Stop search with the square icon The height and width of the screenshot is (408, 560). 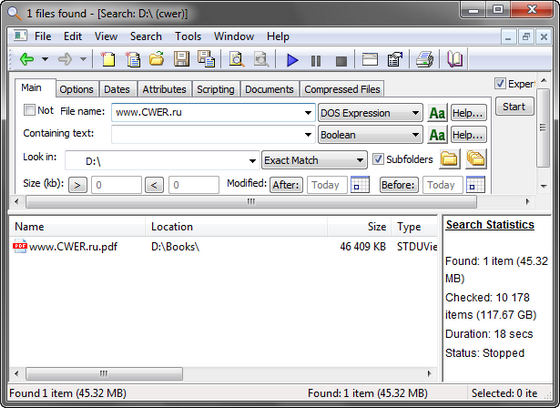coord(341,61)
